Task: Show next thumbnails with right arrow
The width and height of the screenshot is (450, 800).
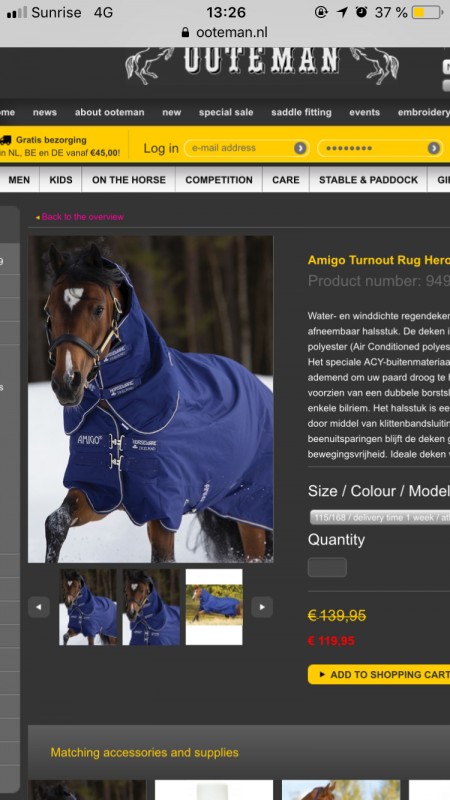Action: coord(262,607)
